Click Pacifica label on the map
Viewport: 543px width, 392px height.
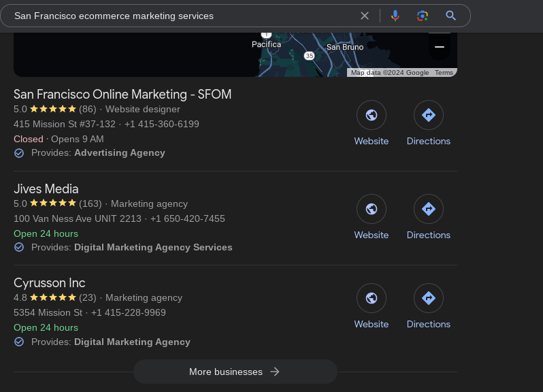pos(266,44)
